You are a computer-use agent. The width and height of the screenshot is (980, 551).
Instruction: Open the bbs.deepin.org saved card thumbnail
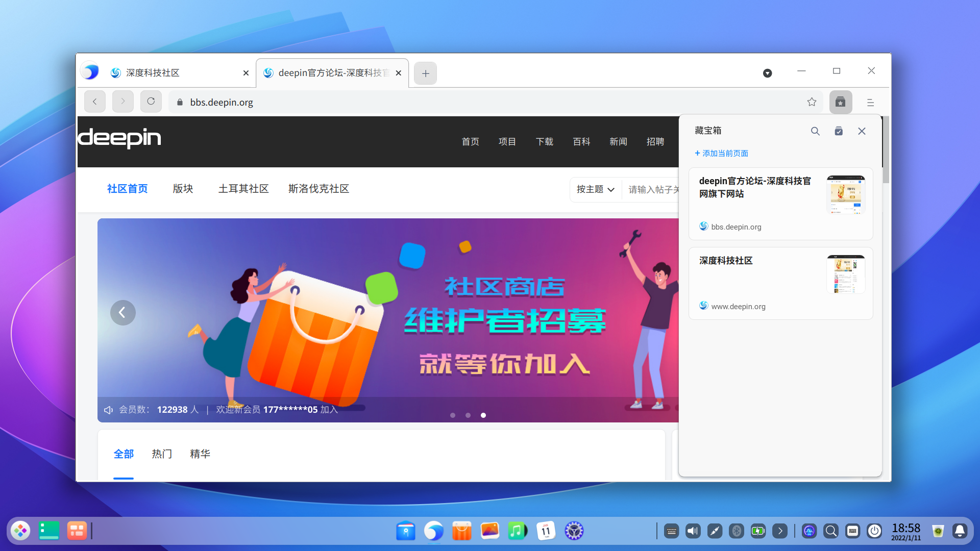pos(845,194)
